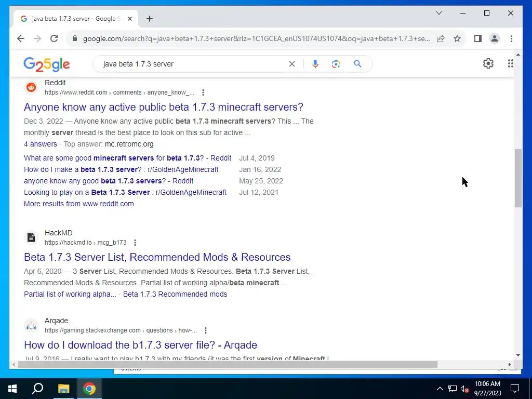Screen dimensions: 532x399
Task: Search by image with Google Lens icon
Action: pos(336,64)
